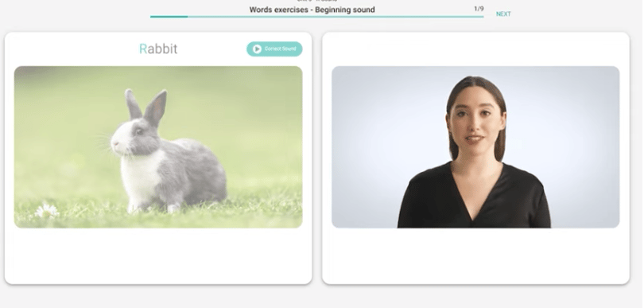Play the Correct Sound button label
This screenshot has width=644, height=308.
tap(280, 49)
